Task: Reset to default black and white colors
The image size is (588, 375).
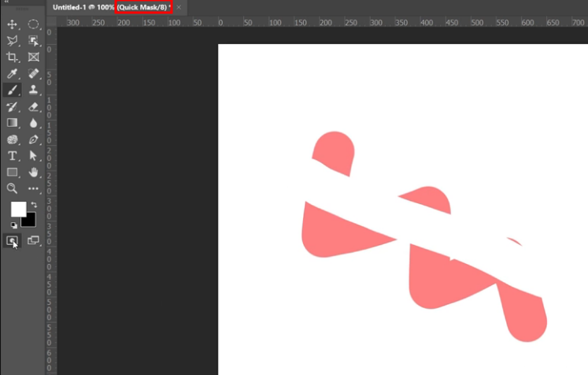Action: tap(14, 225)
